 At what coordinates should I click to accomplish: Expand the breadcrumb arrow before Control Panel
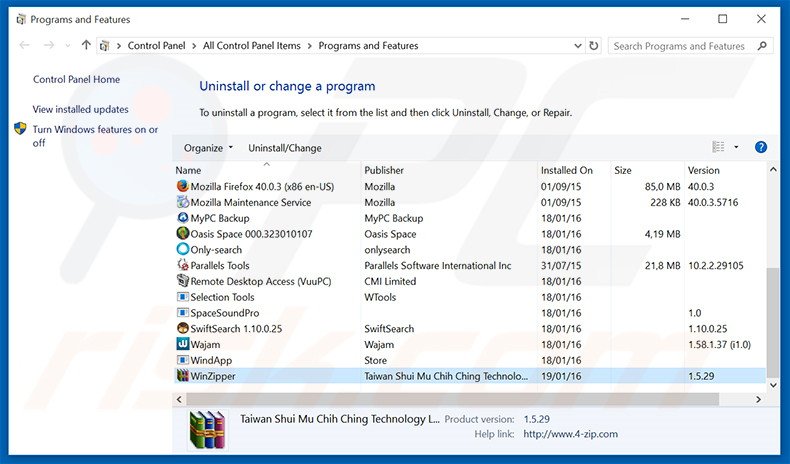(119, 46)
